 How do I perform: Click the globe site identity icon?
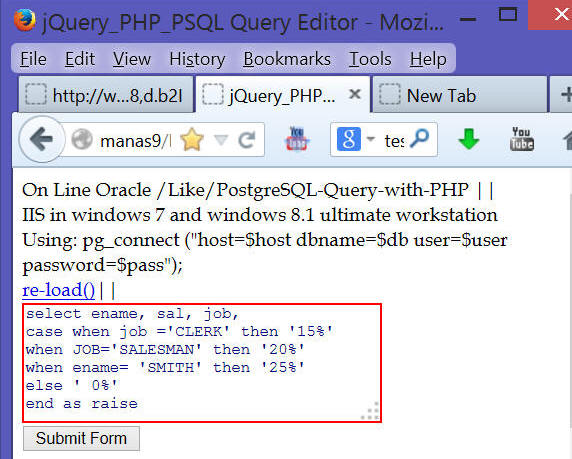82,139
